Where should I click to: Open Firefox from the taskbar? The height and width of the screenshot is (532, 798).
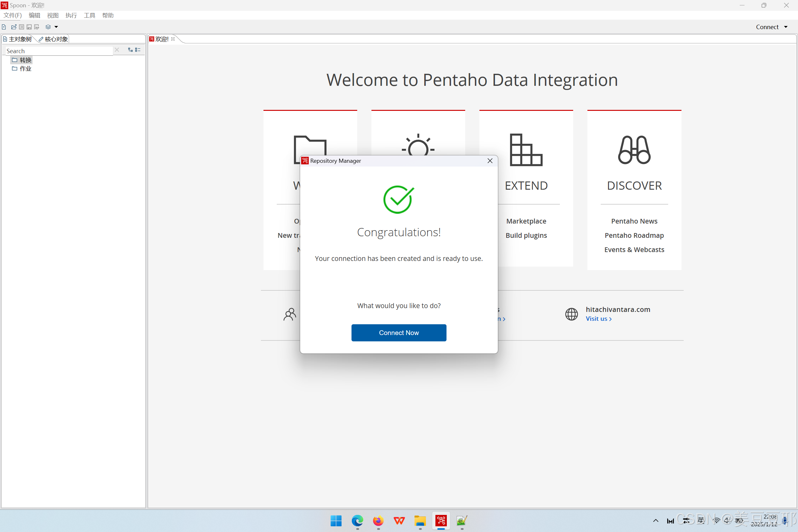pyautogui.click(x=378, y=521)
